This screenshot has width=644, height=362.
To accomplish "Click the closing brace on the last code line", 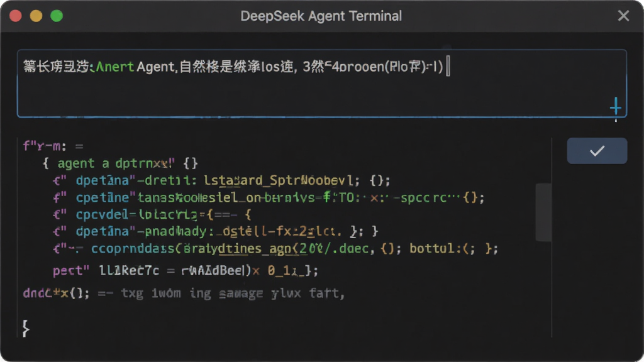I will pyautogui.click(x=26, y=328).
